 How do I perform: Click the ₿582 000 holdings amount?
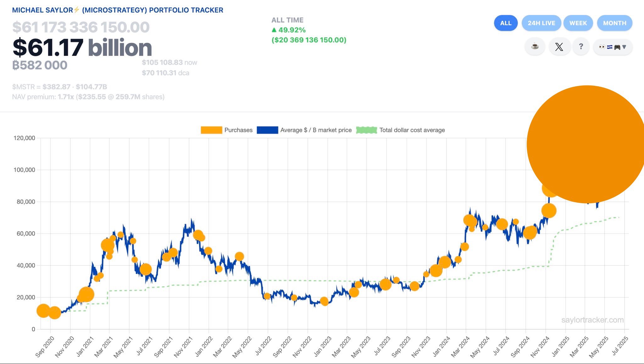tap(40, 65)
